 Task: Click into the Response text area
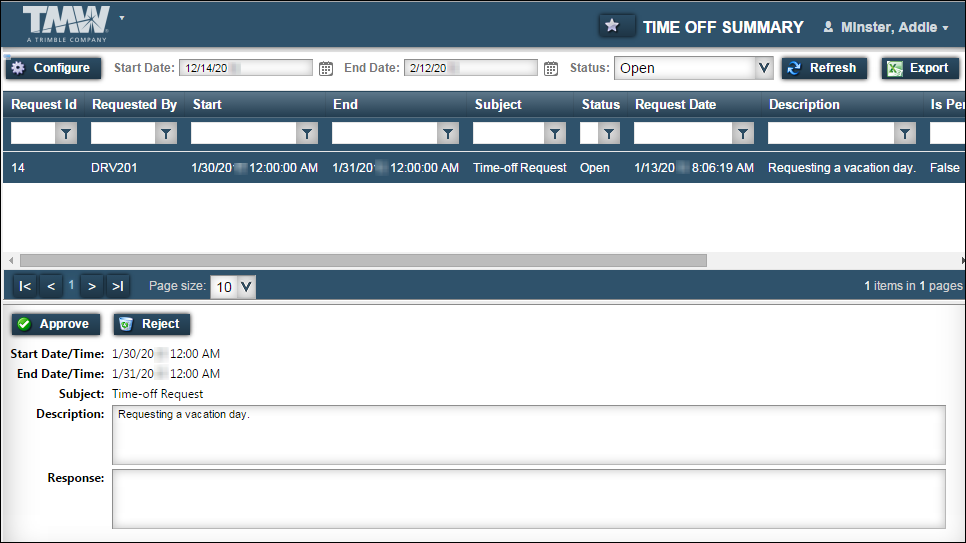tap(529, 499)
